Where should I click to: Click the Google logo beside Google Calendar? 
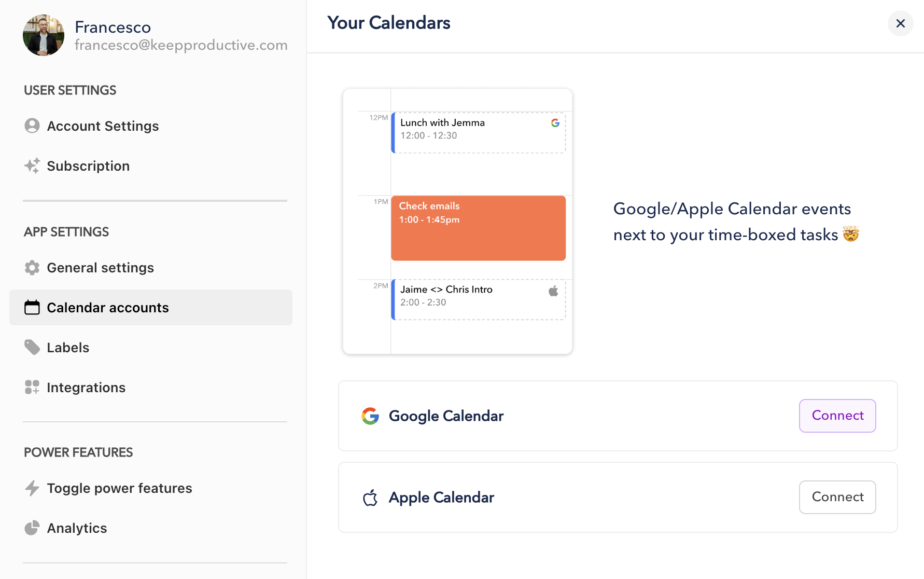click(x=370, y=416)
